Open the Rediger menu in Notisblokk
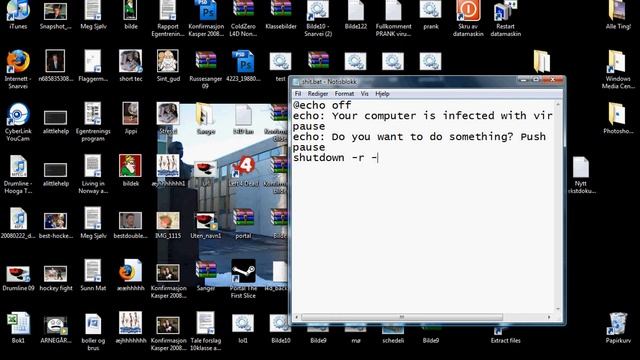The width and height of the screenshot is (640, 360). pyautogui.click(x=318, y=93)
